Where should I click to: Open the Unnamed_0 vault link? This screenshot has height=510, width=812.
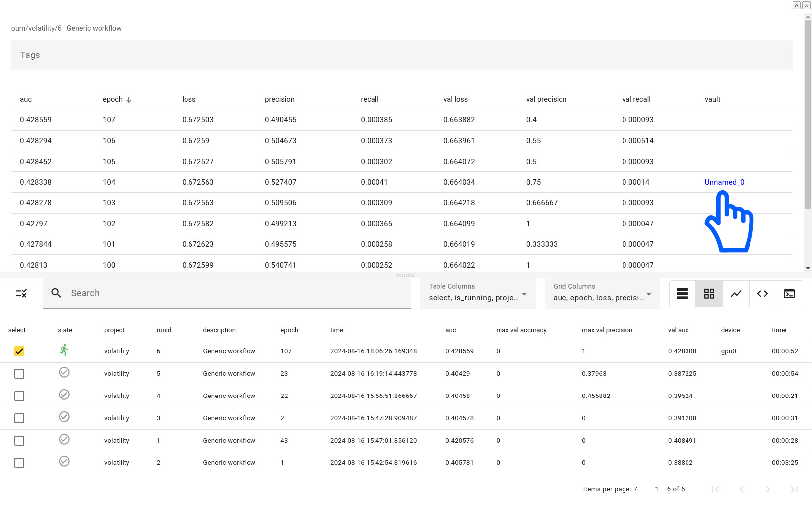tap(724, 182)
